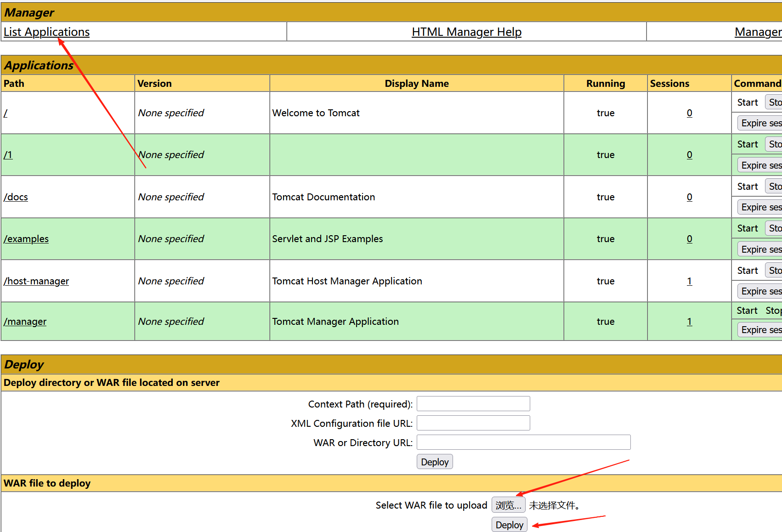This screenshot has width=782, height=532.
Task: Click Deploy directory or WAR file heading
Action: 112,383
